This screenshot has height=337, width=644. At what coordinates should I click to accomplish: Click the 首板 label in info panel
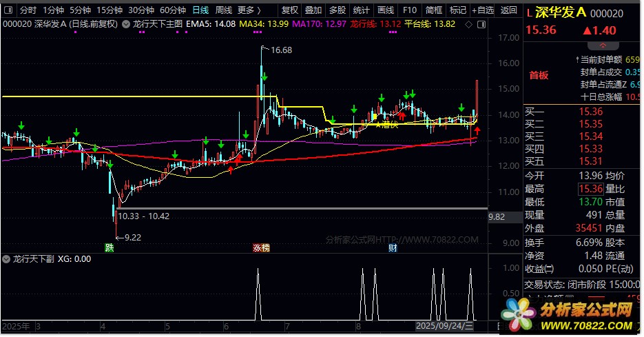(539, 75)
